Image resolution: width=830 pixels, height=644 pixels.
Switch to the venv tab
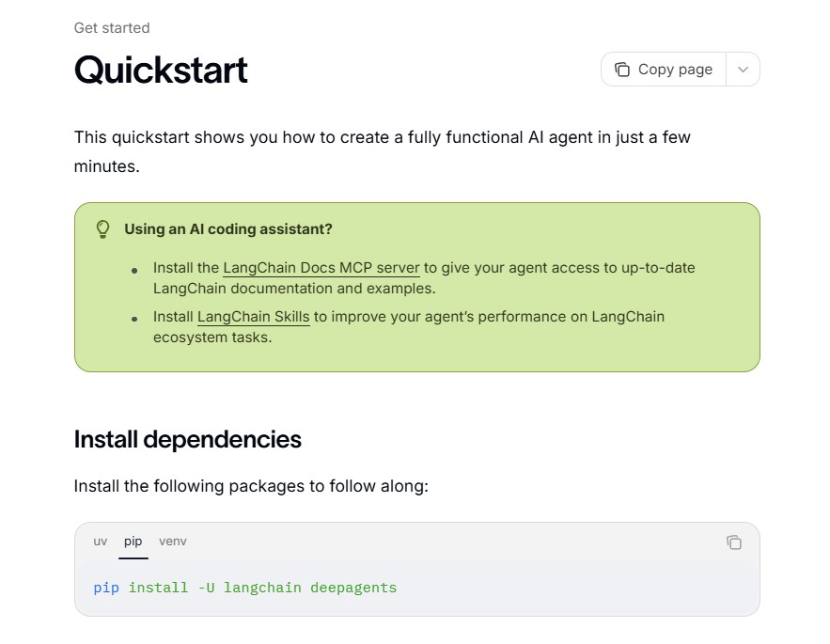[173, 542]
